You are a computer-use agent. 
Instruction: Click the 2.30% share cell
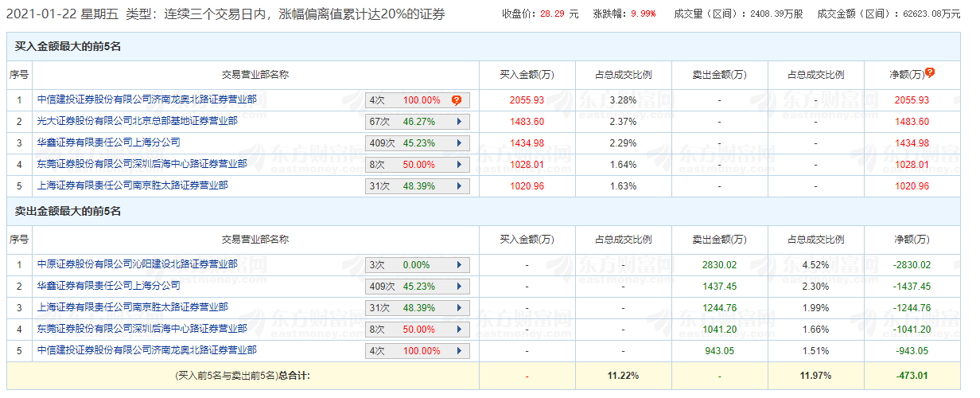click(815, 287)
